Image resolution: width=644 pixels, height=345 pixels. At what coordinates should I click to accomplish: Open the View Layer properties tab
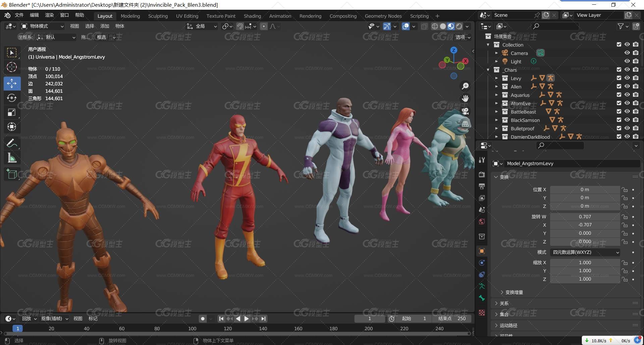(x=482, y=198)
